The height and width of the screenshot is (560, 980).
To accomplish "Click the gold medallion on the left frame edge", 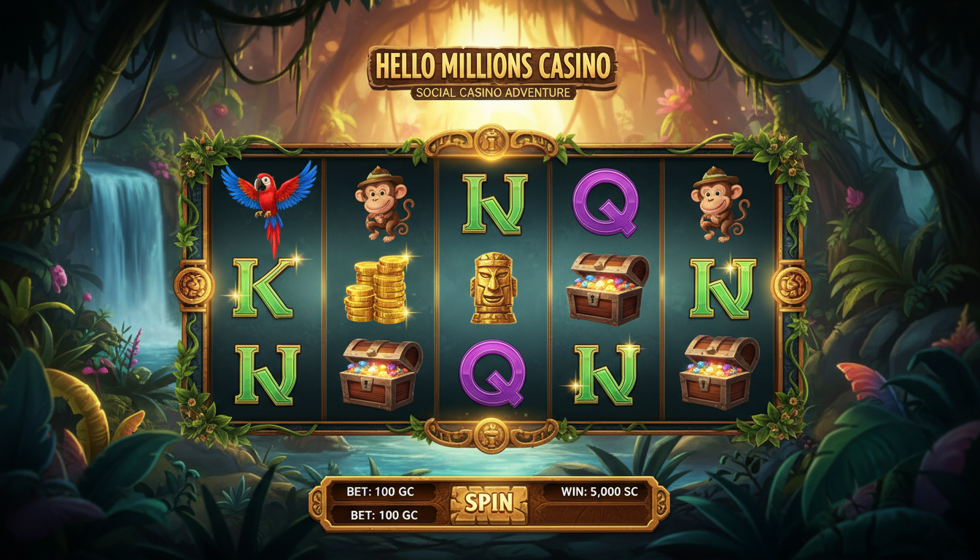I will (x=195, y=285).
